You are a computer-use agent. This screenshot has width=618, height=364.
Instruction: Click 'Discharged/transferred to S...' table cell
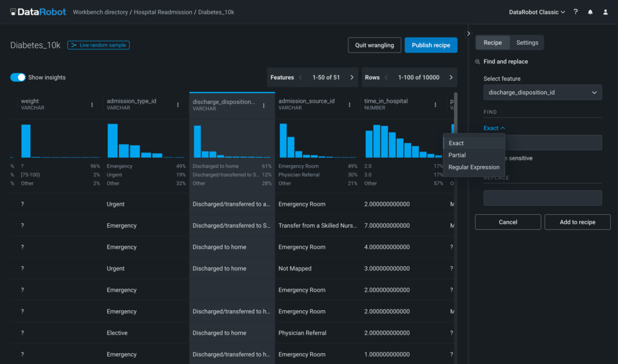tap(232, 226)
